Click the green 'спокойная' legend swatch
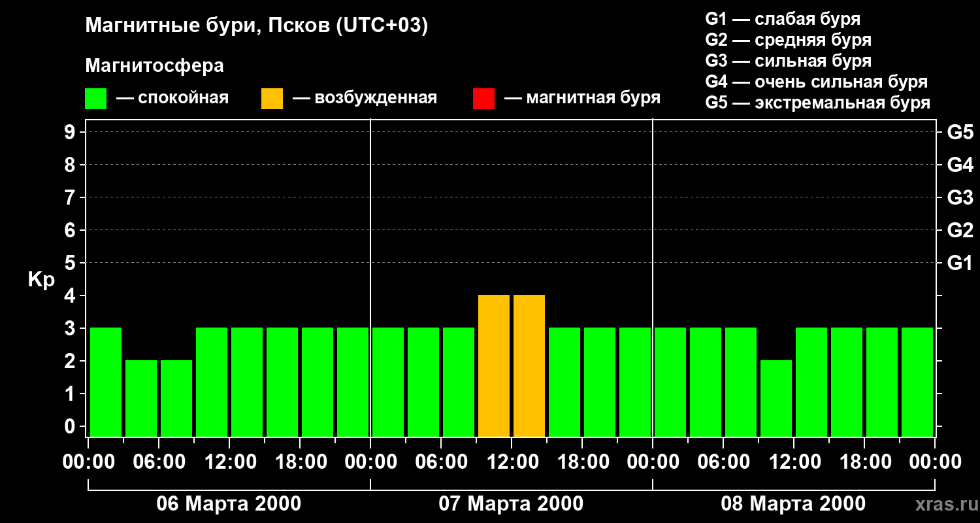 (95, 99)
